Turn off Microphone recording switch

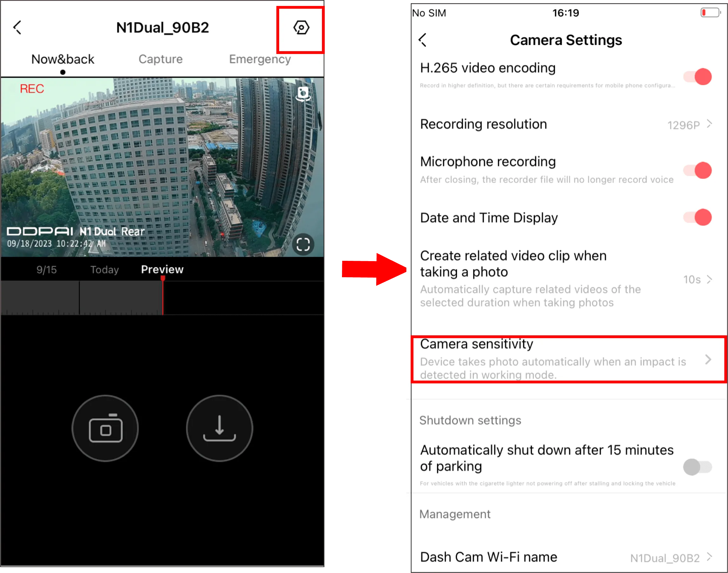pyautogui.click(x=698, y=170)
